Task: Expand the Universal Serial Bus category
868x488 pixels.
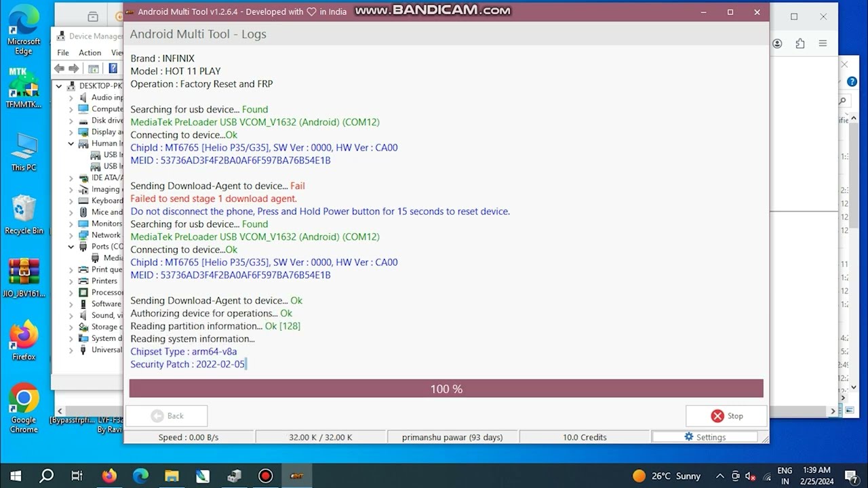Action: click(x=71, y=350)
